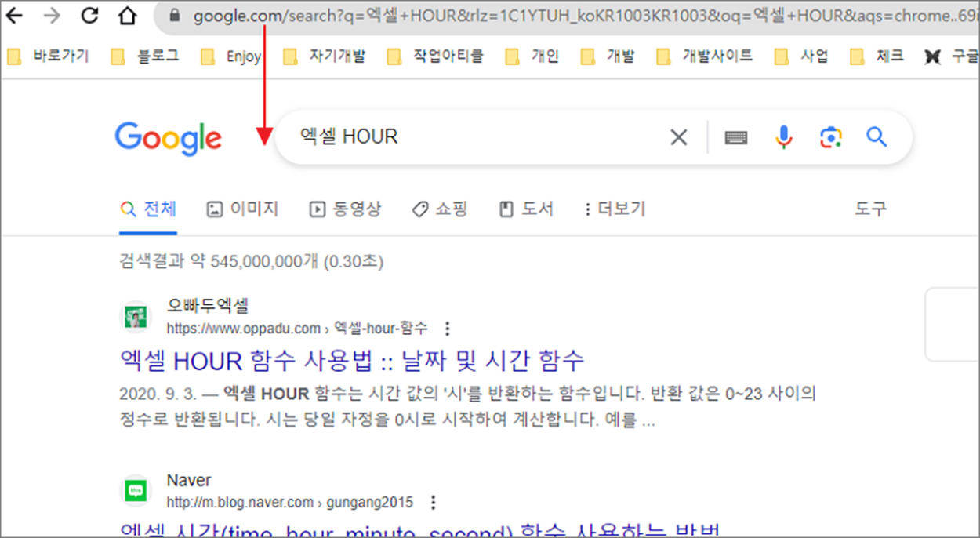Image resolution: width=980 pixels, height=538 pixels.
Task: Submit search with magnifier icon
Action: [x=877, y=138]
